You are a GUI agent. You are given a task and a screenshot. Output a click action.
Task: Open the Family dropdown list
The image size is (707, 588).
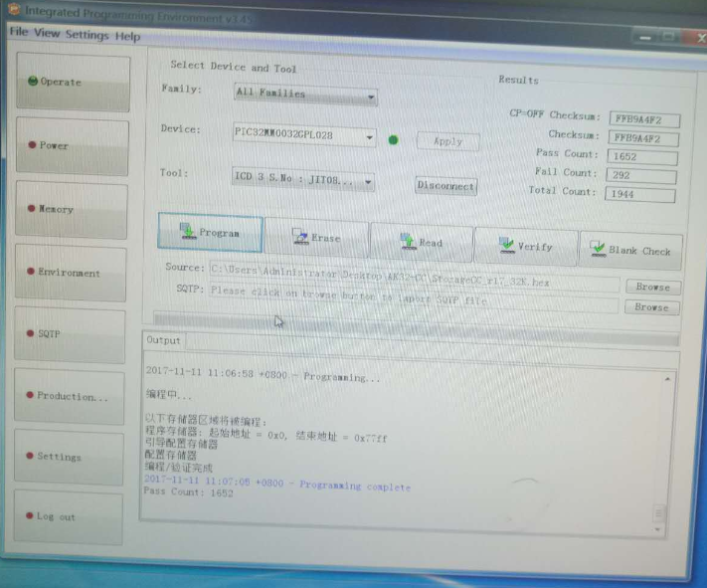[305, 94]
